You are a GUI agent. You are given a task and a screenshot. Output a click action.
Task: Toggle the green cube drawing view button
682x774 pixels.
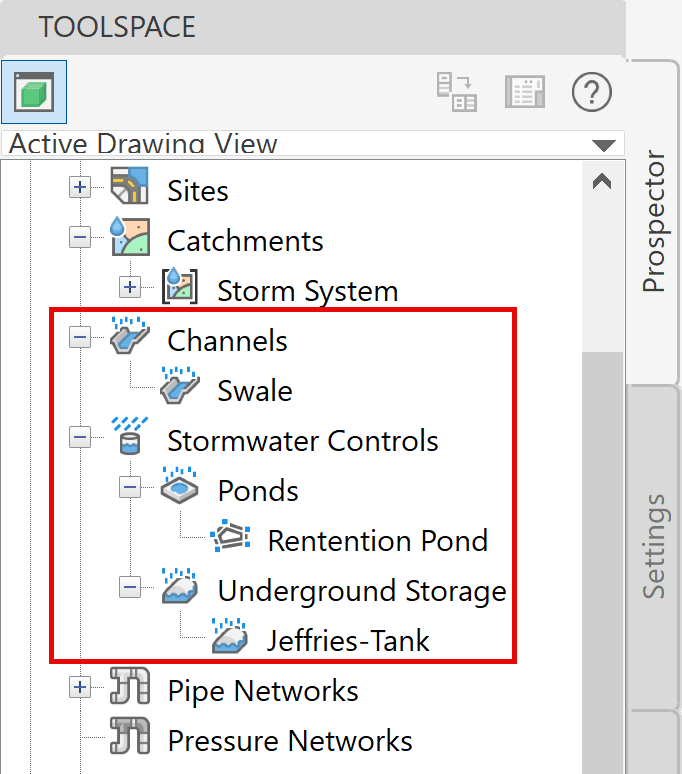pyautogui.click(x=34, y=92)
